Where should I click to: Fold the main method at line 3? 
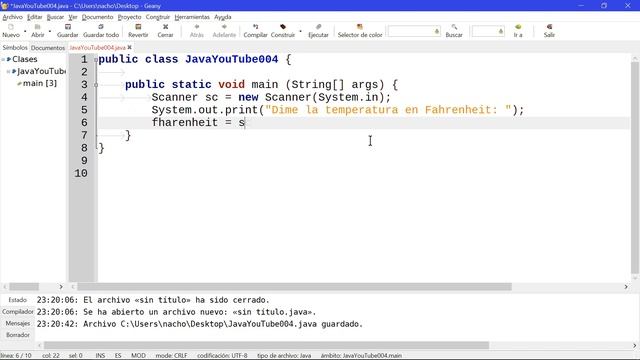tap(96, 85)
